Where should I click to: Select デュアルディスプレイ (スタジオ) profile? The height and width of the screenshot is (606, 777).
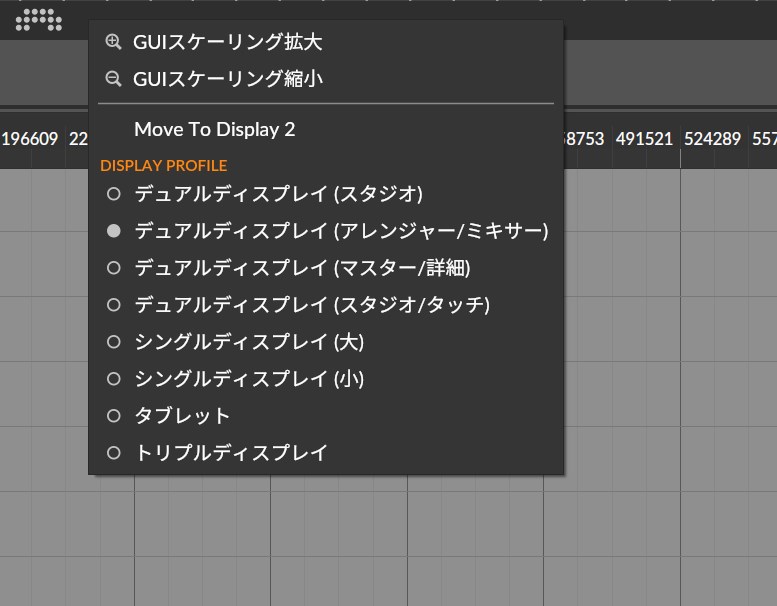pyautogui.click(x=278, y=193)
